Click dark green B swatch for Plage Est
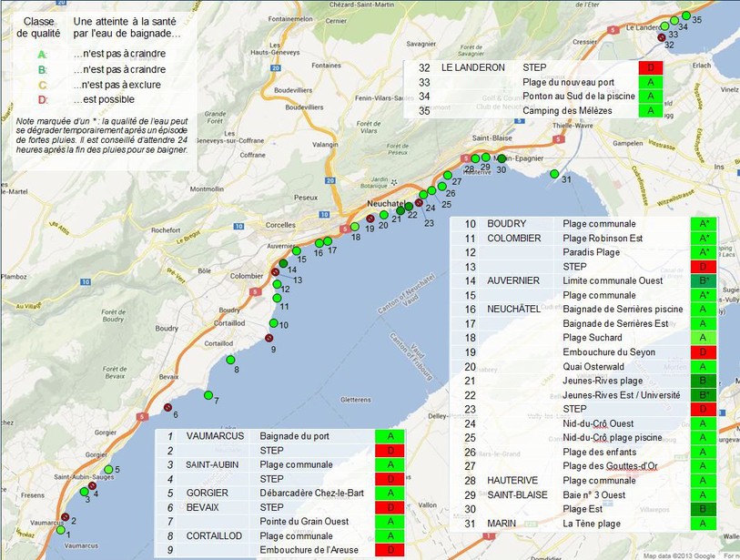 (704, 509)
